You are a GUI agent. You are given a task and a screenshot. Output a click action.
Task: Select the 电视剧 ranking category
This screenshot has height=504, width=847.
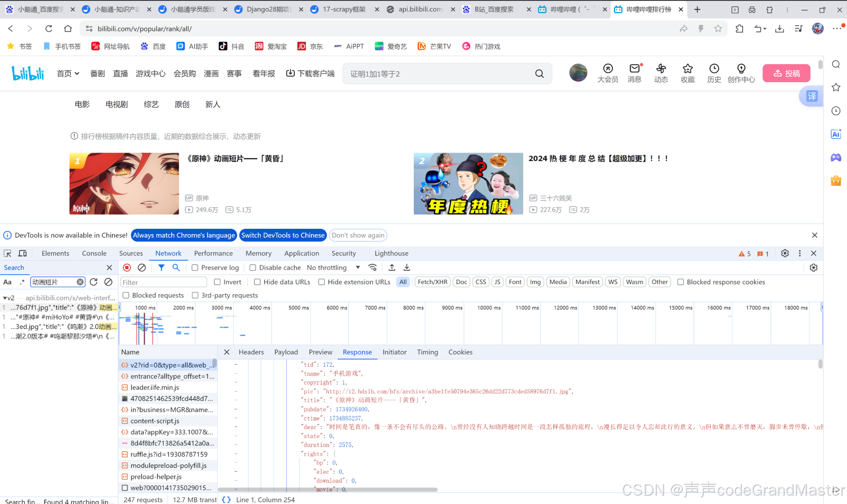[x=116, y=104]
